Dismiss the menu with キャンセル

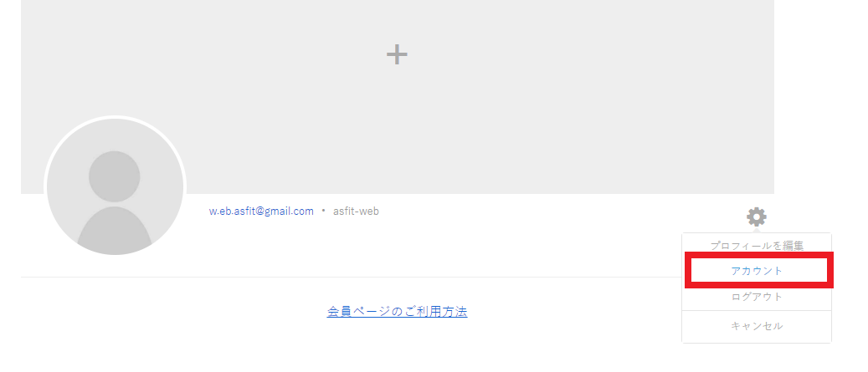[757, 326]
